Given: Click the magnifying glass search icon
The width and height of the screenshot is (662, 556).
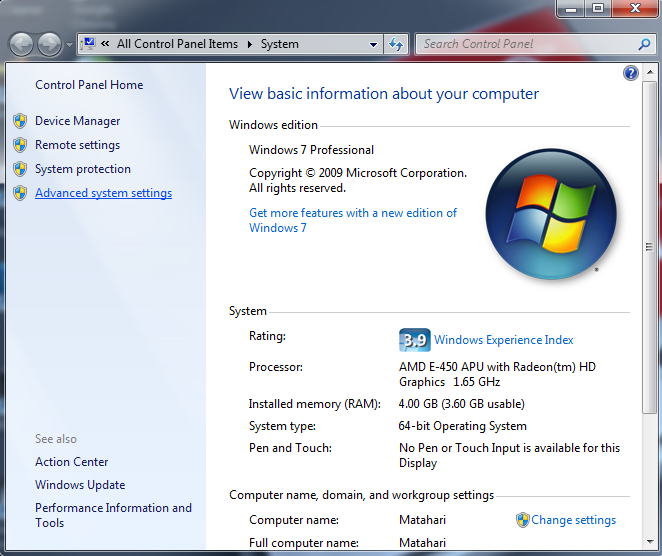Looking at the screenshot, I should click(644, 44).
